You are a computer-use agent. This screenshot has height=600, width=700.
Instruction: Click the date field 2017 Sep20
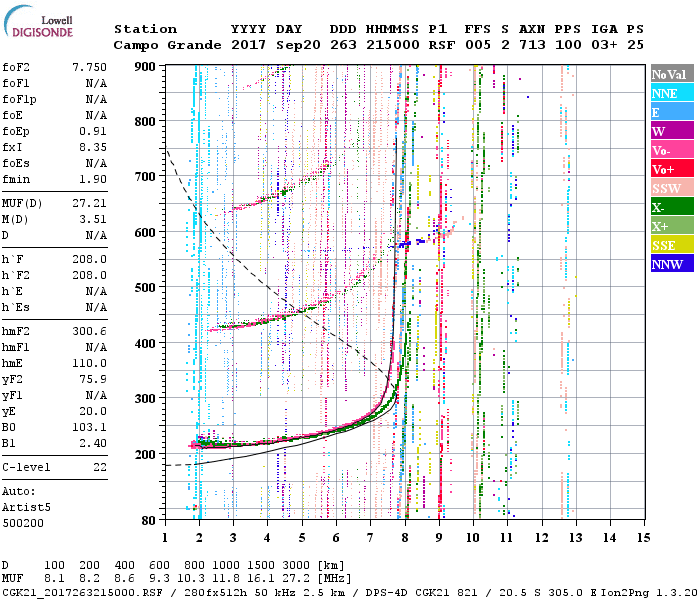tap(267, 45)
